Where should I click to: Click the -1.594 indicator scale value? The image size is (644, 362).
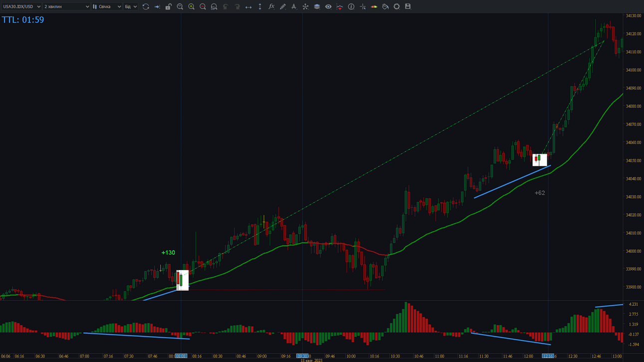pos(633,345)
